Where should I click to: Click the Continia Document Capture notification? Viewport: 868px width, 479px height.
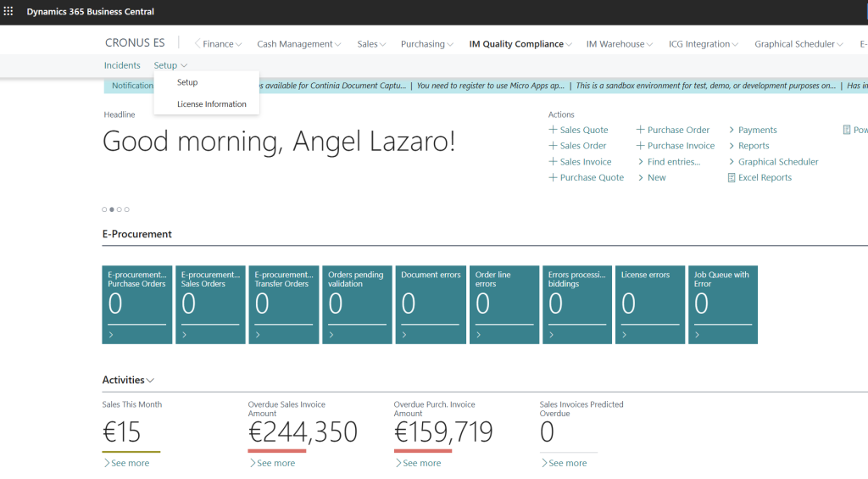(332, 86)
